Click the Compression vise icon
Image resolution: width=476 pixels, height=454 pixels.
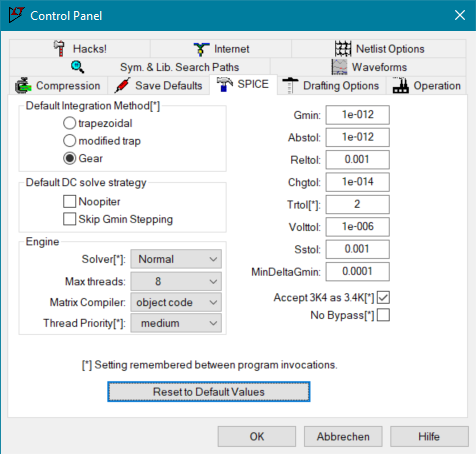click(x=23, y=85)
